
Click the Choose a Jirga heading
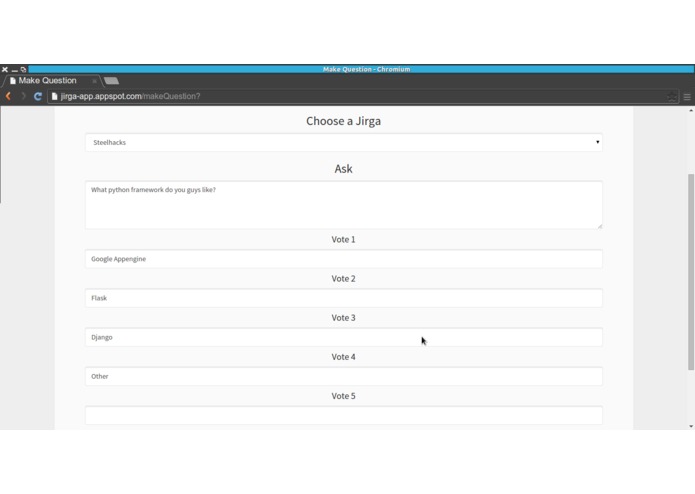344,121
